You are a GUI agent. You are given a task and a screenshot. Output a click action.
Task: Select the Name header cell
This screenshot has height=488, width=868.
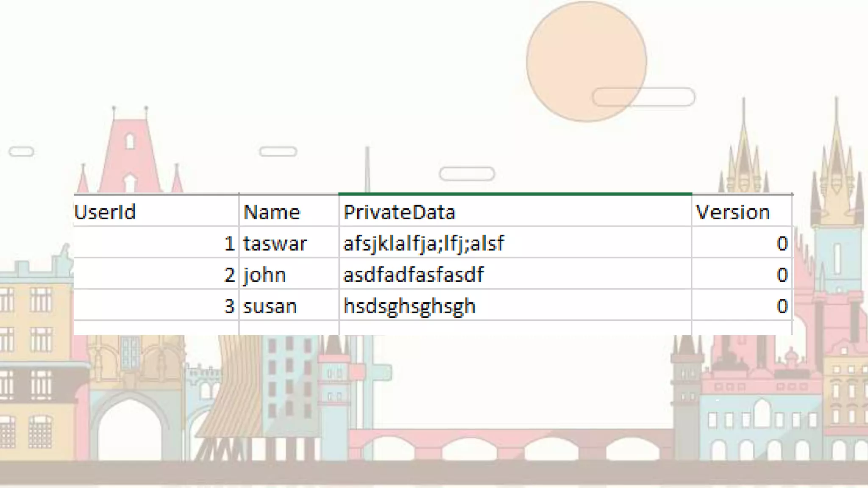[289, 211]
